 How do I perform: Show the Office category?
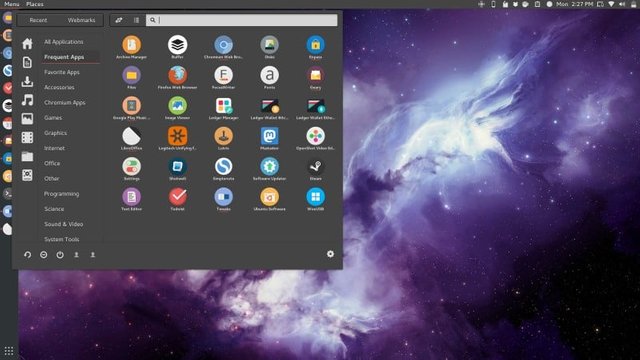(x=52, y=163)
